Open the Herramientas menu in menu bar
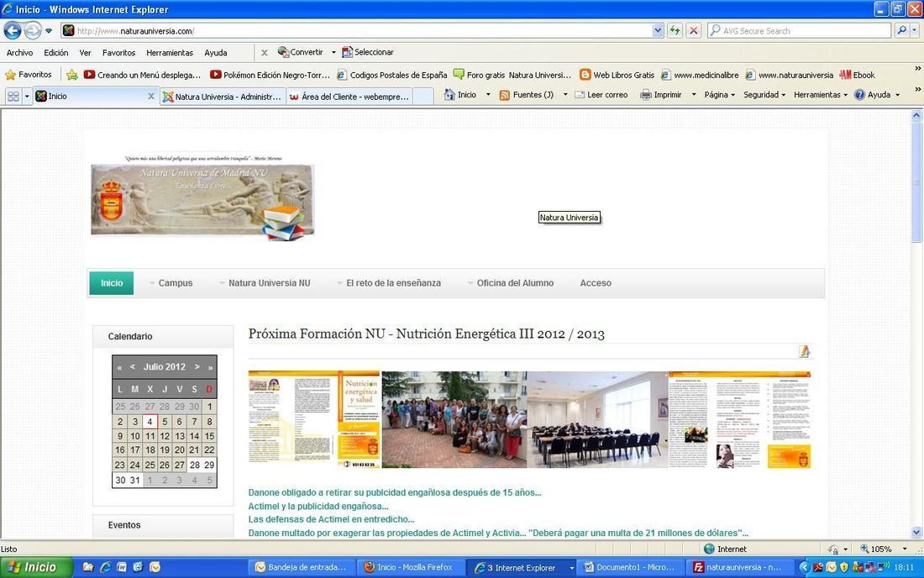The height and width of the screenshot is (578, 924). point(170,52)
